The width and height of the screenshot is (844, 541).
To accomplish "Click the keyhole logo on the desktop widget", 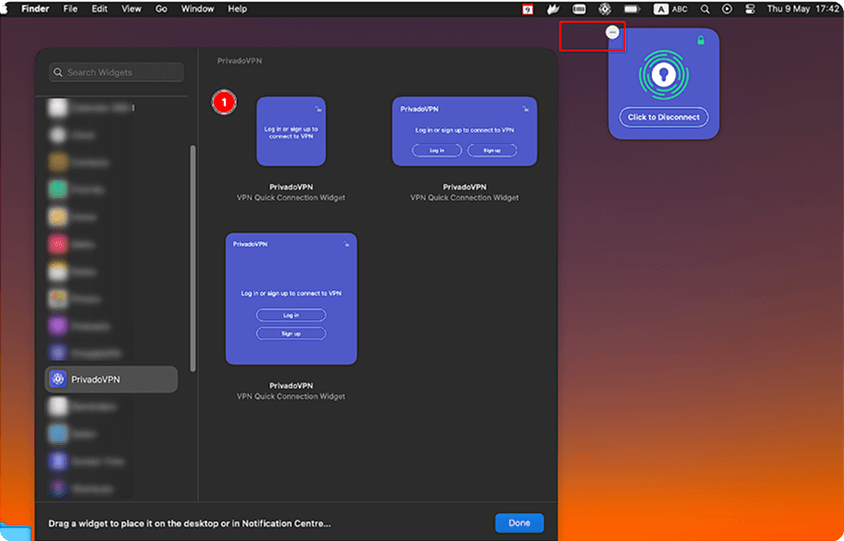I will pos(663,75).
